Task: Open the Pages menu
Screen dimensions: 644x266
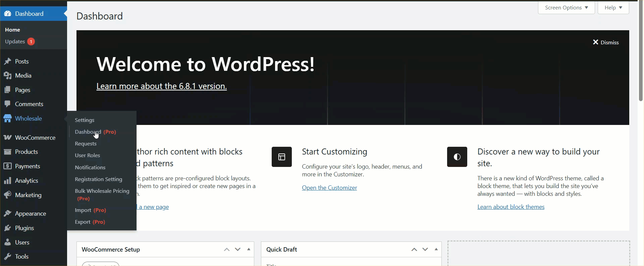Action: tap(22, 90)
